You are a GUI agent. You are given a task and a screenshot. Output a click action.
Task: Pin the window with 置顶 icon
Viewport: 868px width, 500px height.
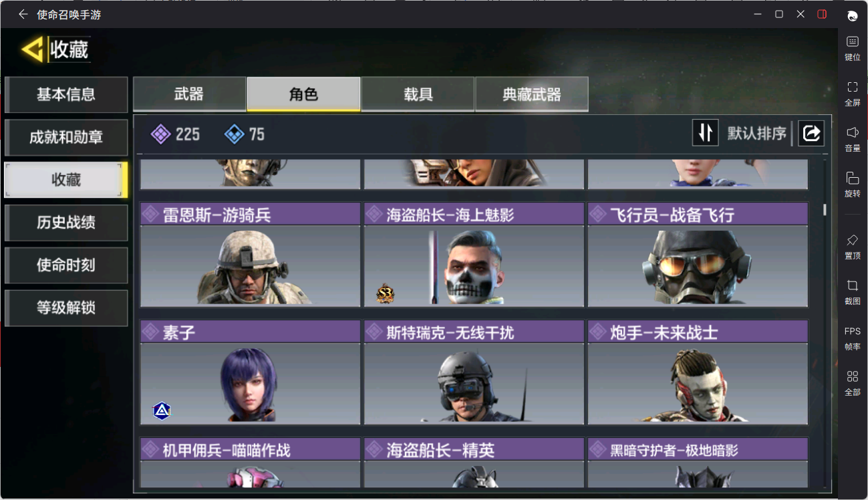(x=853, y=247)
